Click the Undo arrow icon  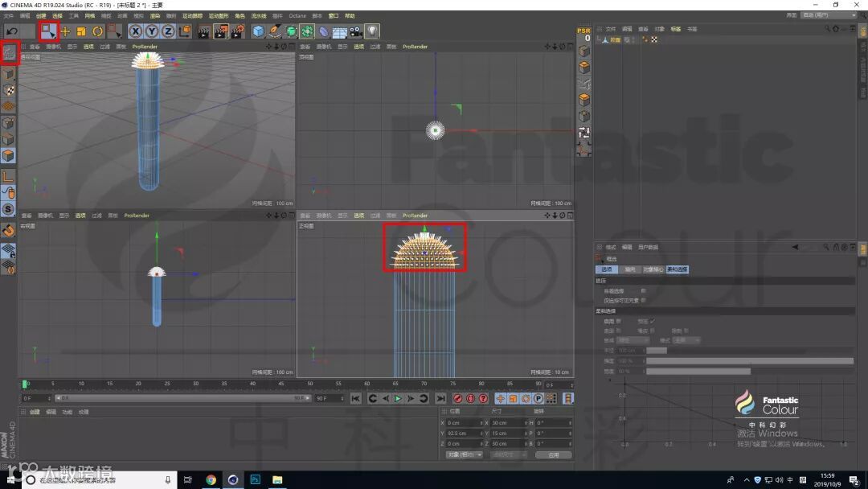click(x=13, y=31)
